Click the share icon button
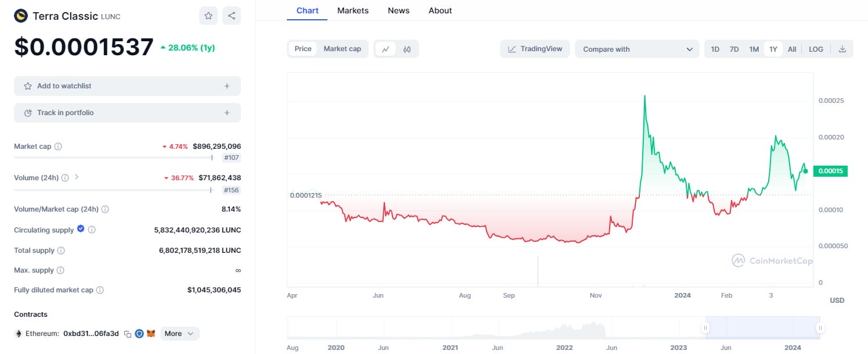 (232, 16)
